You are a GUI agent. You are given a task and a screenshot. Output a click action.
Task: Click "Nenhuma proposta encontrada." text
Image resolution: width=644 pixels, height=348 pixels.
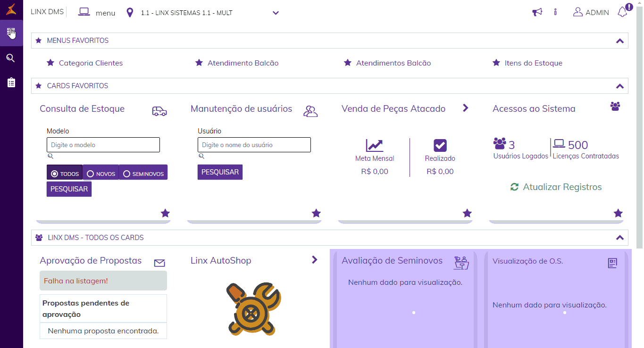[x=103, y=331]
